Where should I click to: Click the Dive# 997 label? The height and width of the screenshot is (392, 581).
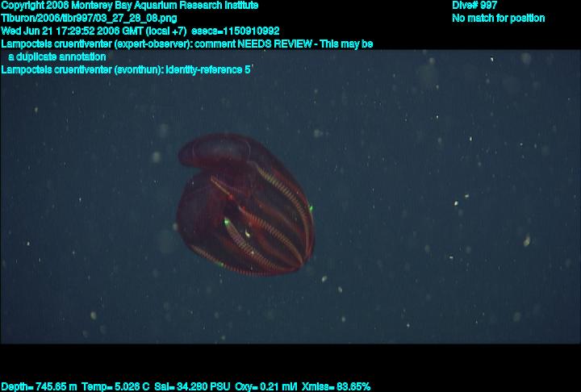point(474,6)
